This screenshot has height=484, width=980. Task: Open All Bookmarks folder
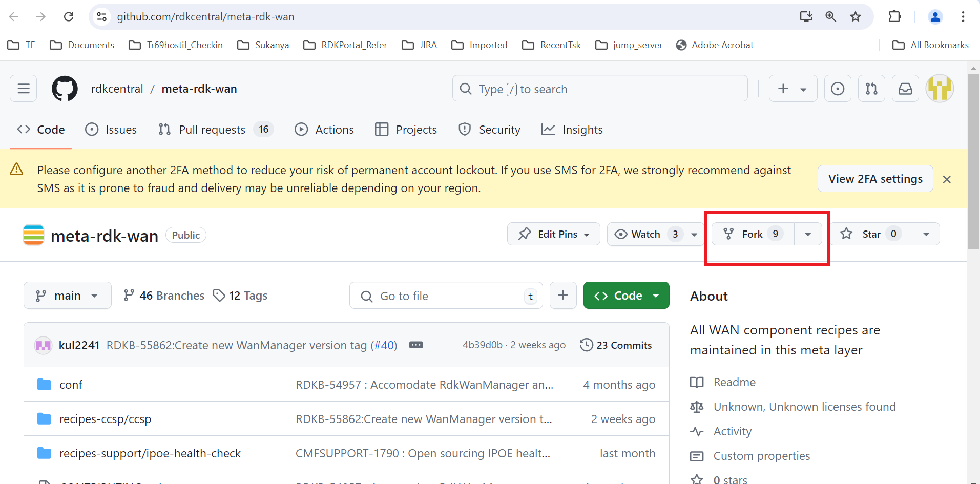(x=930, y=45)
